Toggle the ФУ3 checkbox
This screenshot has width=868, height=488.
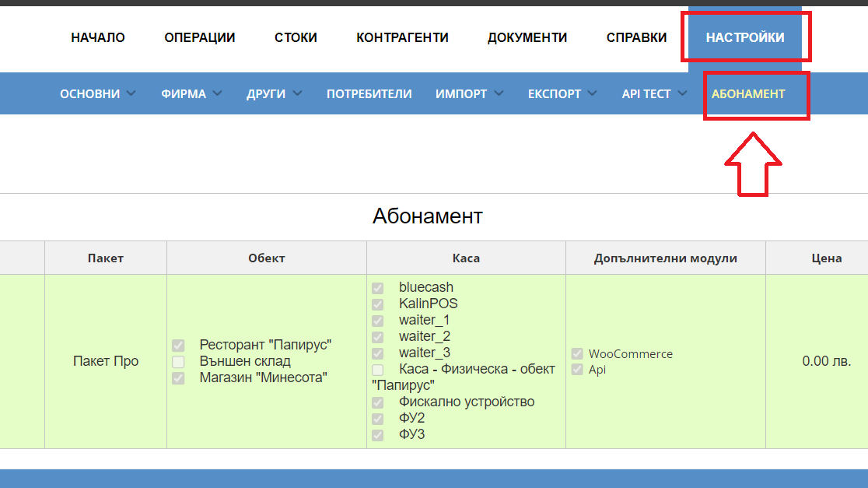click(377, 435)
